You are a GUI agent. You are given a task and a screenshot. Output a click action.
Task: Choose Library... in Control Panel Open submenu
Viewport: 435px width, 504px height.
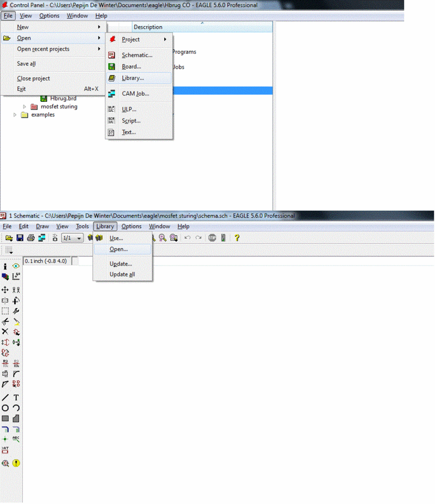(139, 78)
